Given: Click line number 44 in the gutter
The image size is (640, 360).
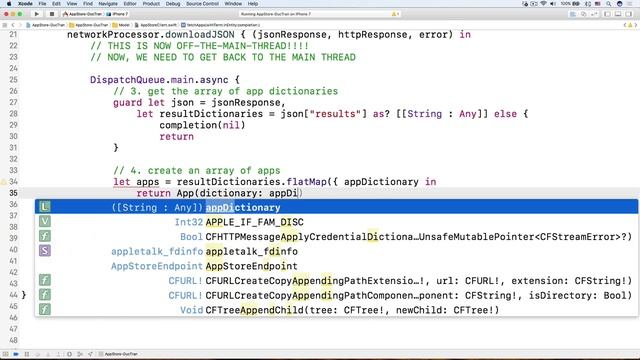Looking at the screenshot, I should (13, 295).
